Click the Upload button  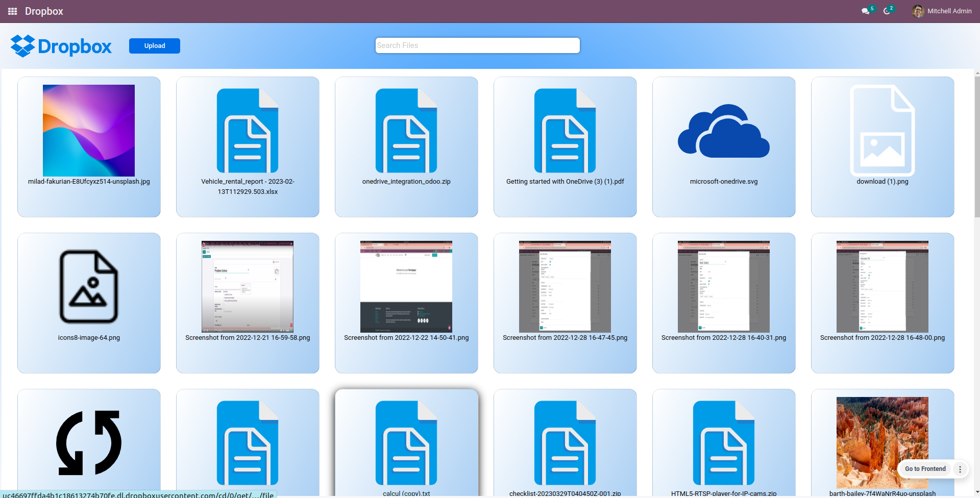coord(155,46)
